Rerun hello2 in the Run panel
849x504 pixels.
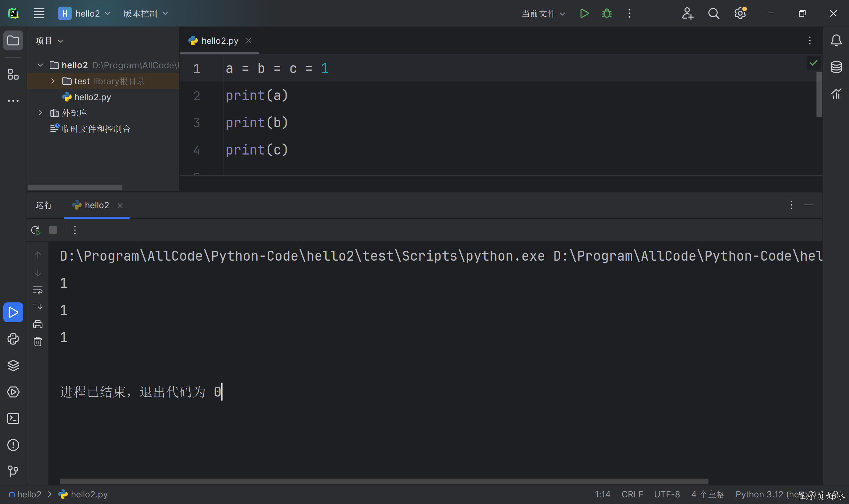(36, 230)
